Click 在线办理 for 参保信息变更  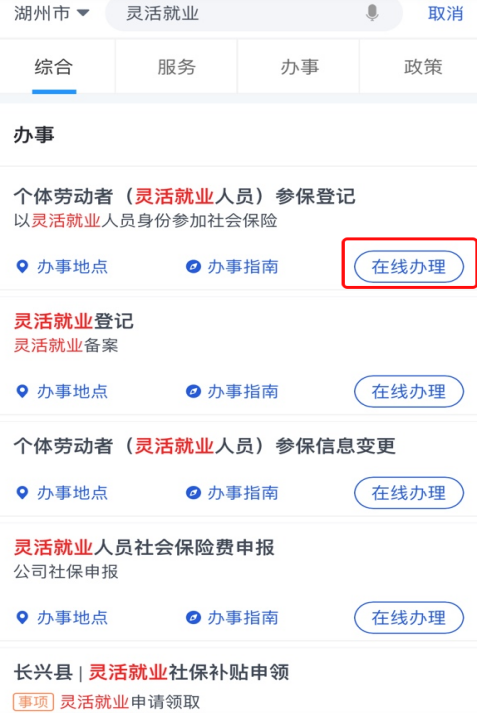[409, 493]
